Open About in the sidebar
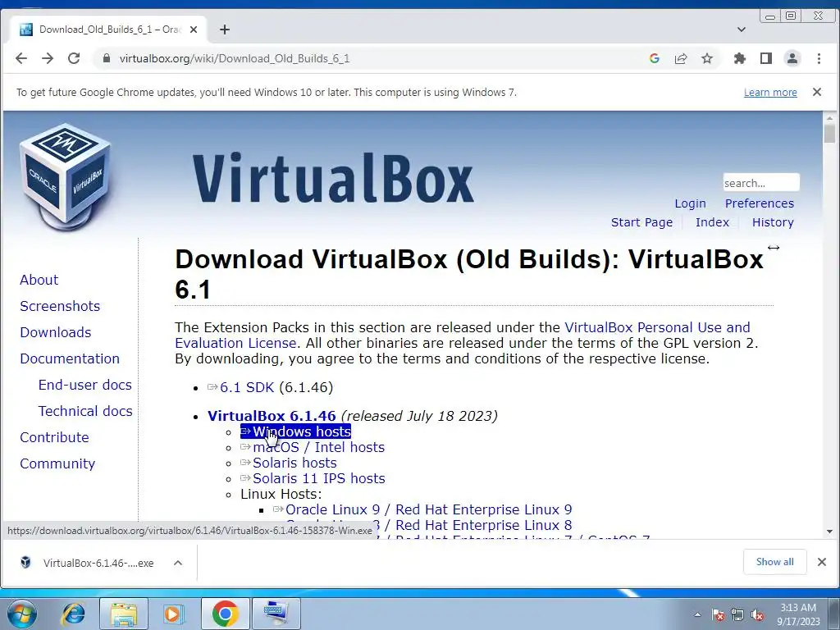This screenshot has height=630, width=840. [39, 280]
